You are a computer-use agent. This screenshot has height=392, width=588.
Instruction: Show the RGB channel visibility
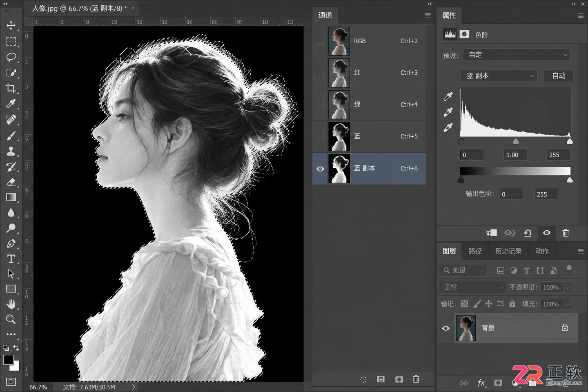pyautogui.click(x=320, y=41)
